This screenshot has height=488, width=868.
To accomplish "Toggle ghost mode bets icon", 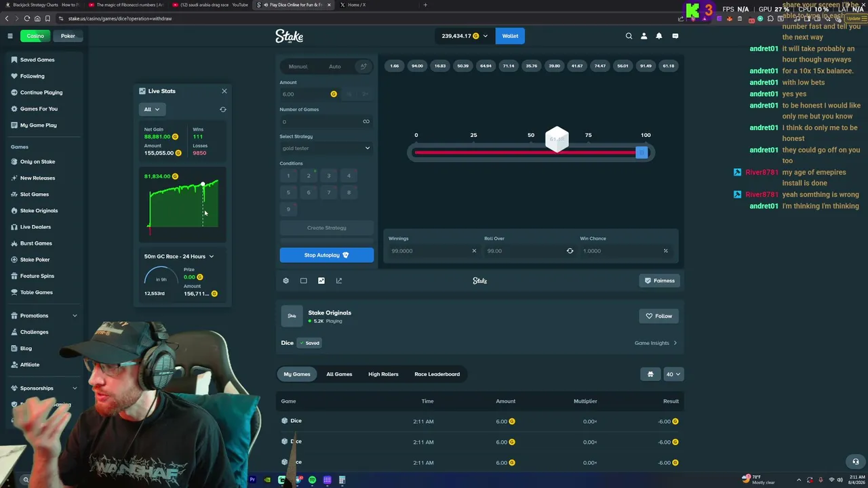I will (x=650, y=374).
